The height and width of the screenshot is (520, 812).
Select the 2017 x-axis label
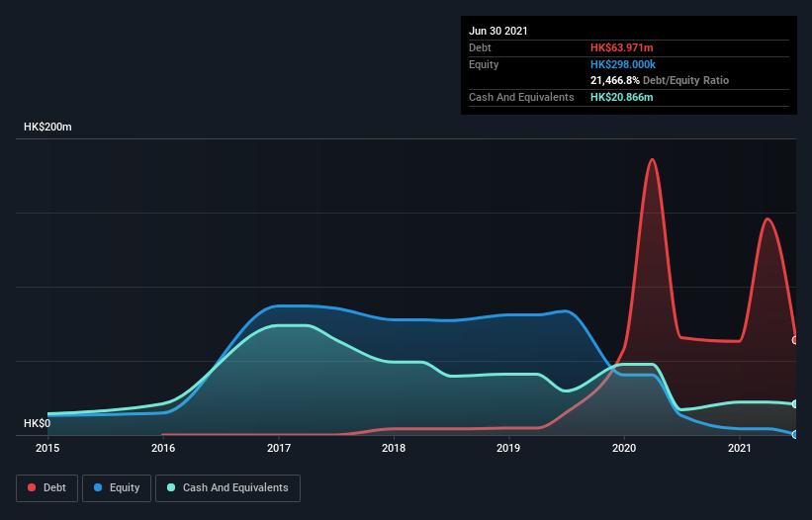pyautogui.click(x=279, y=448)
